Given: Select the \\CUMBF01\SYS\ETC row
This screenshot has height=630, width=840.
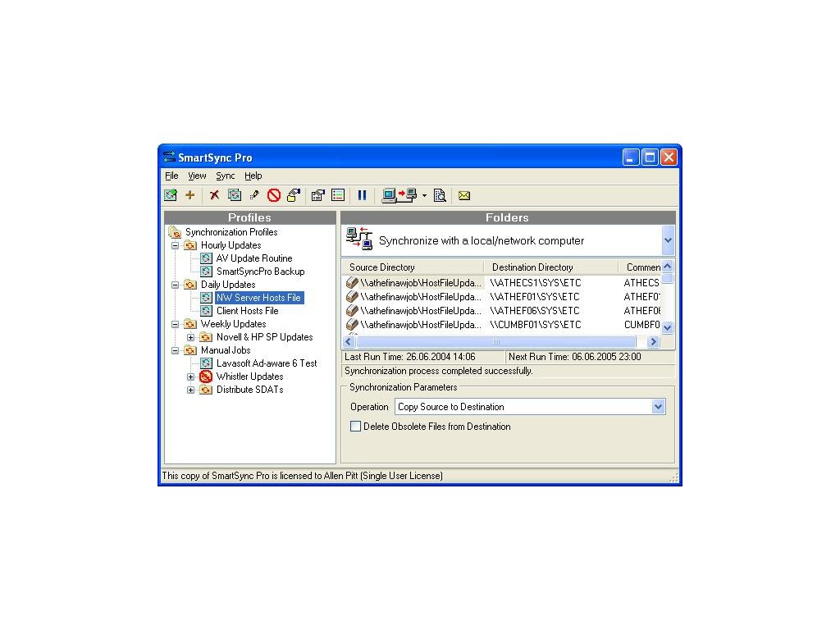Looking at the screenshot, I should click(x=503, y=325).
